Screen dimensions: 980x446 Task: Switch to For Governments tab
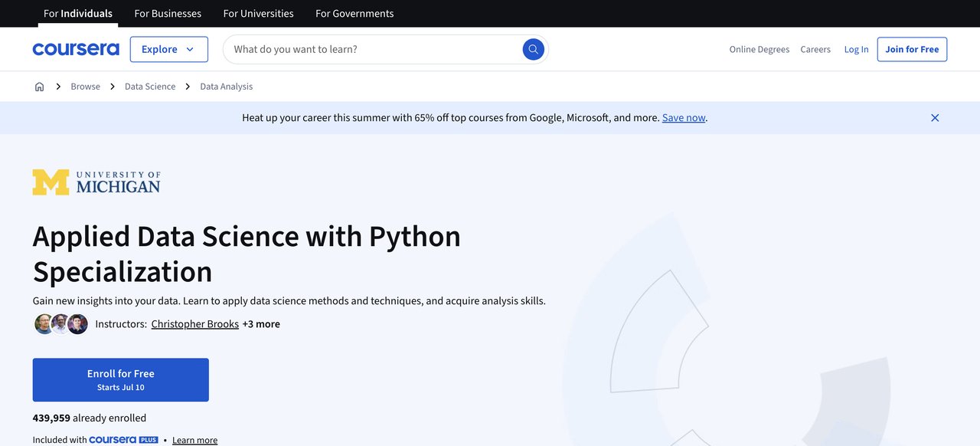[x=354, y=14]
